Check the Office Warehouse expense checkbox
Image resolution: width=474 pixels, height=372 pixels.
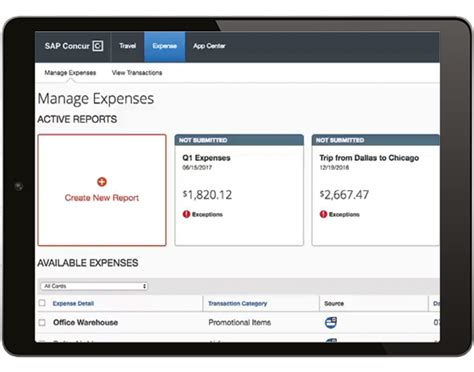click(x=42, y=322)
